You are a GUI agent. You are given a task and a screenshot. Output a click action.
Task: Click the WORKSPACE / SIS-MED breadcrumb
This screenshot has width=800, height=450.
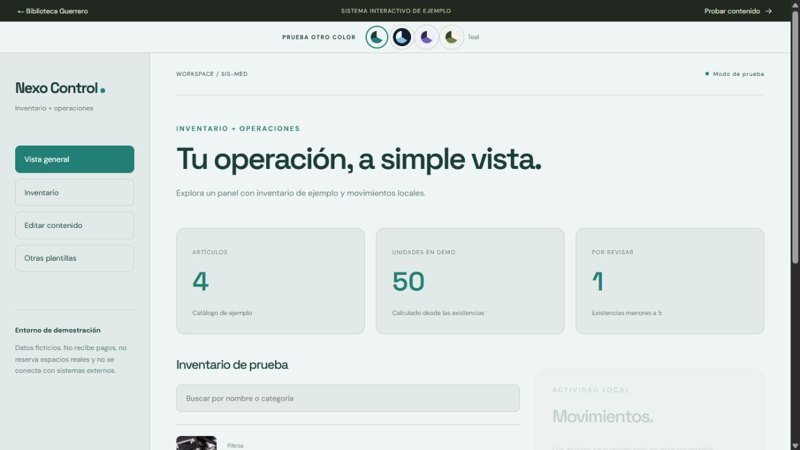point(212,74)
